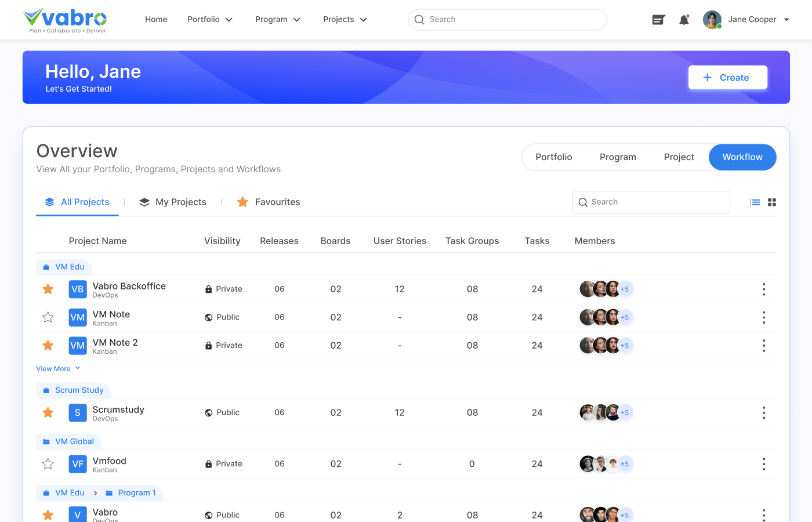Click the Releases column header

click(x=279, y=241)
